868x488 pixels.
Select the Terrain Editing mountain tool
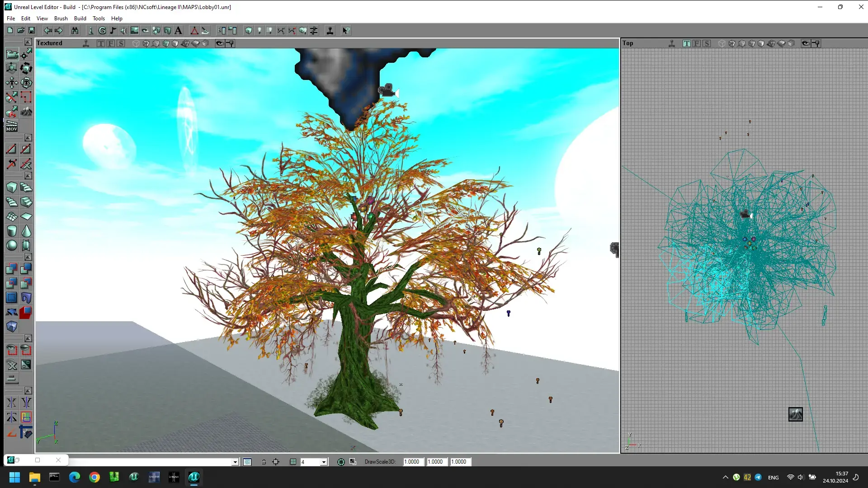(26, 111)
